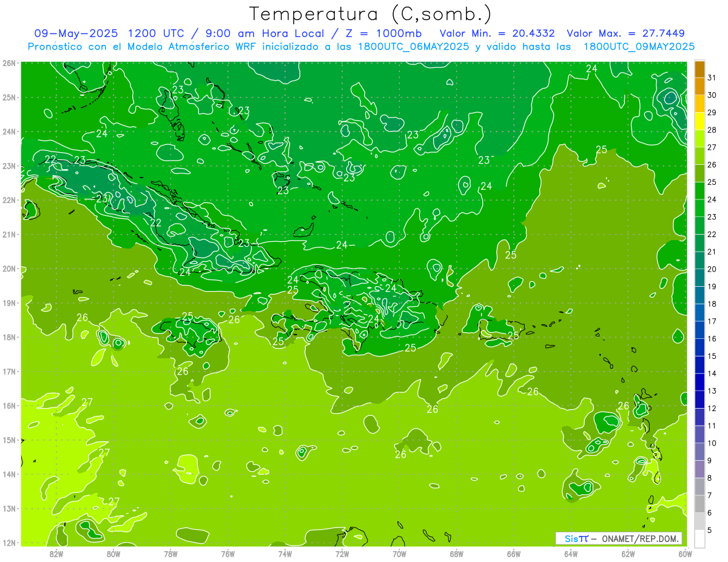
Task: Click the 76W longitude axis label
Action: [227, 554]
